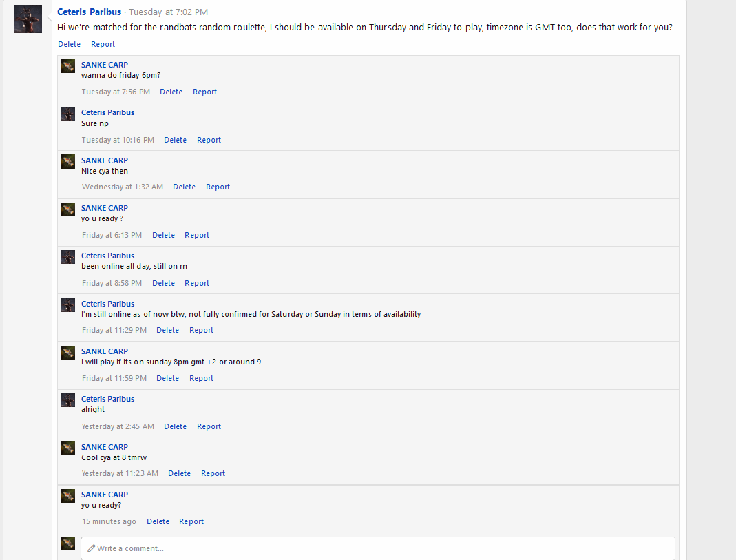Screen dimensions: 736x560
Task: Click avatar beside 'been online all day' comment
Action: (x=68, y=257)
